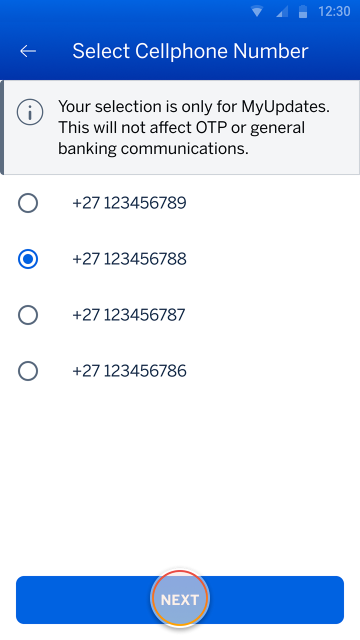The image size is (360, 640).
Task: Tap the Select Cellphone Number title
Action: (190, 51)
